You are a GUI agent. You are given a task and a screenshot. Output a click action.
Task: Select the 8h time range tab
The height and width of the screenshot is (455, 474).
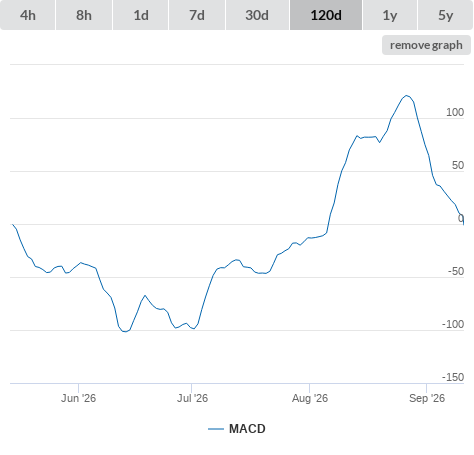click(84, 15)
